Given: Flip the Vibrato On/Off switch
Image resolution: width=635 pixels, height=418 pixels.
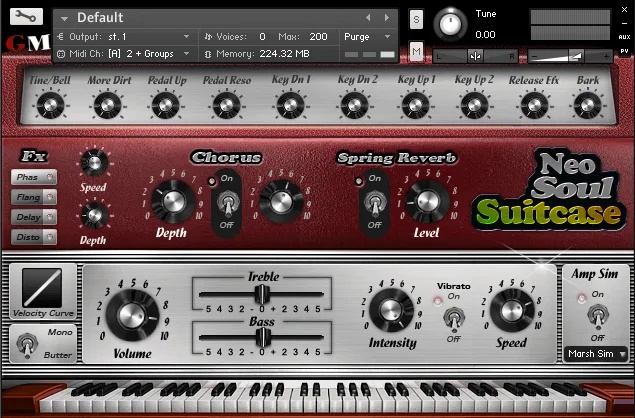Looking at the screenshot, I should [454, 318].
